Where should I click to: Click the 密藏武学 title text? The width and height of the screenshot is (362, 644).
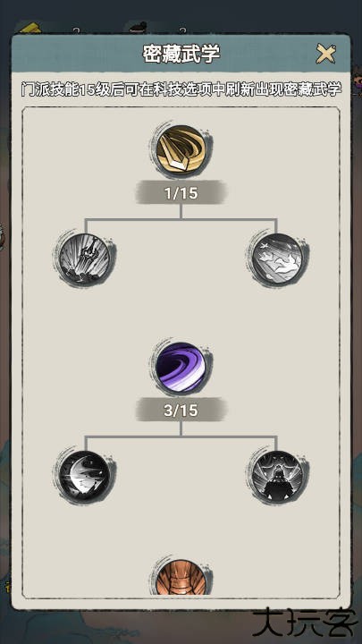(x=181, y=54)
